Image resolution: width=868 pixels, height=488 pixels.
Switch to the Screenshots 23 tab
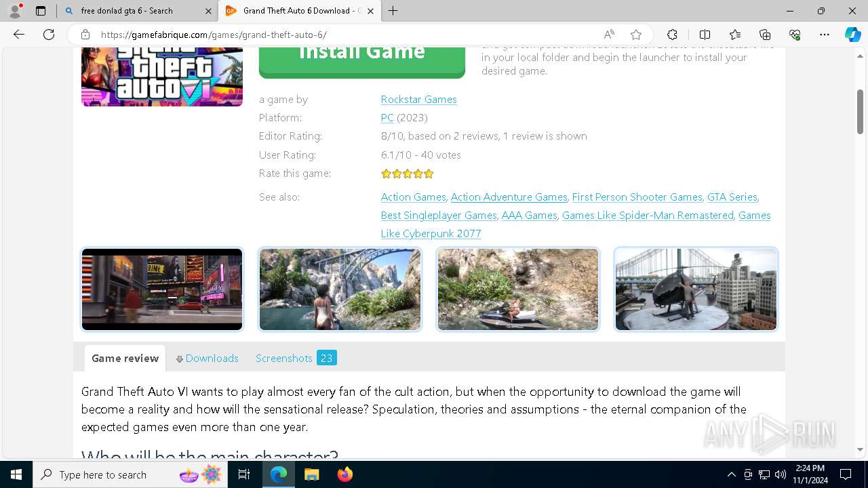coord(296,358)
